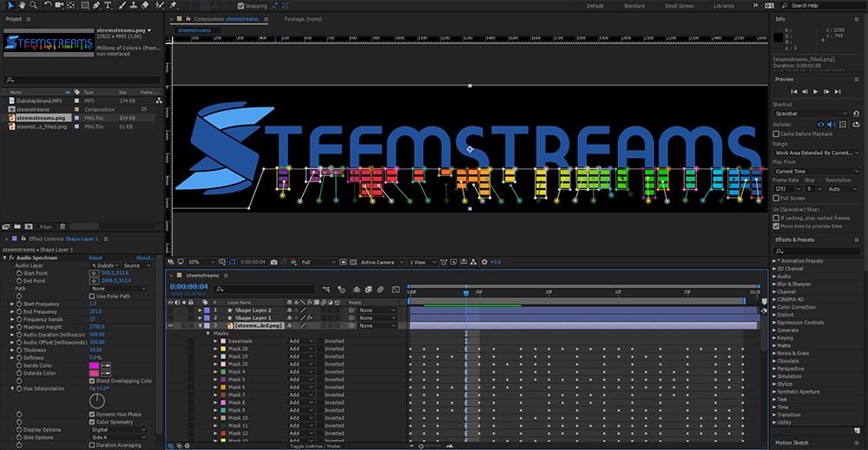
Task: Open the Graph Editor icon
Action: pyautogui.click(x=396, y=289)
